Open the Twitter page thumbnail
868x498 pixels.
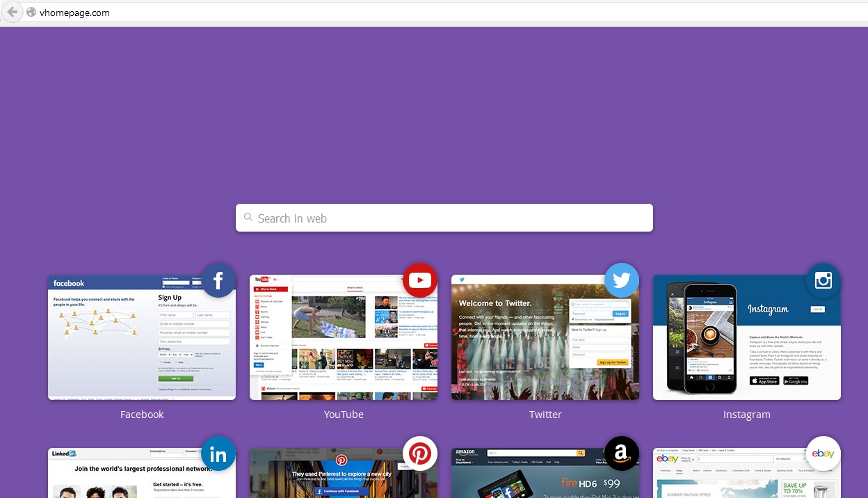pos(545,337)
